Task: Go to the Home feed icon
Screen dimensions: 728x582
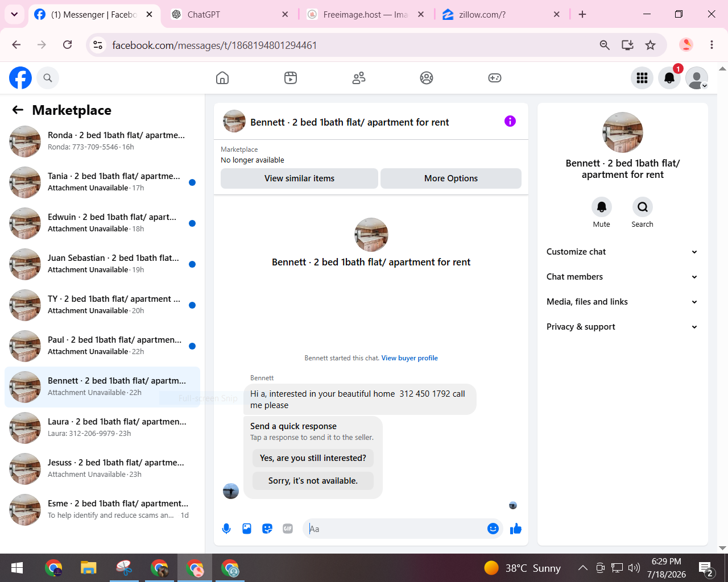Action: click(222, 78)
